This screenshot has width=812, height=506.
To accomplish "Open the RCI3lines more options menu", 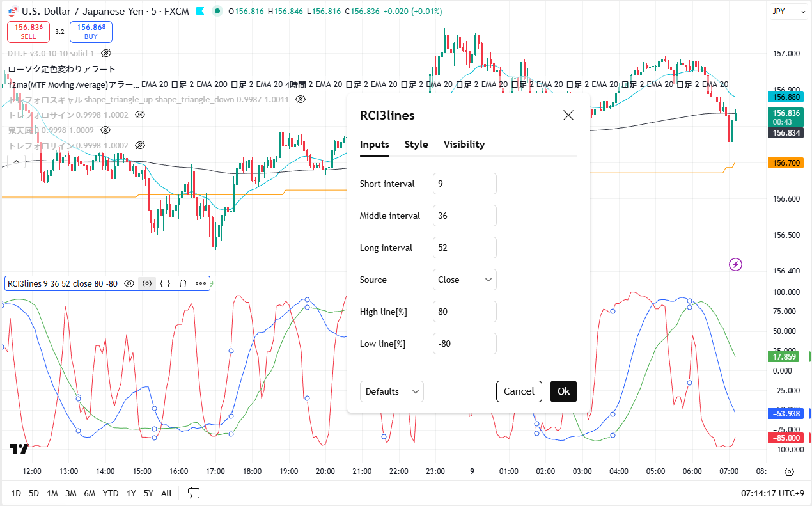I will click(x=201, y=283).
